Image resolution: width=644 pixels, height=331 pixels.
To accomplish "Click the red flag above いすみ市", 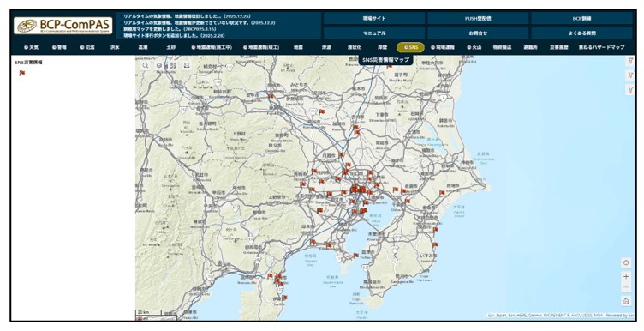I will (436, 244).
